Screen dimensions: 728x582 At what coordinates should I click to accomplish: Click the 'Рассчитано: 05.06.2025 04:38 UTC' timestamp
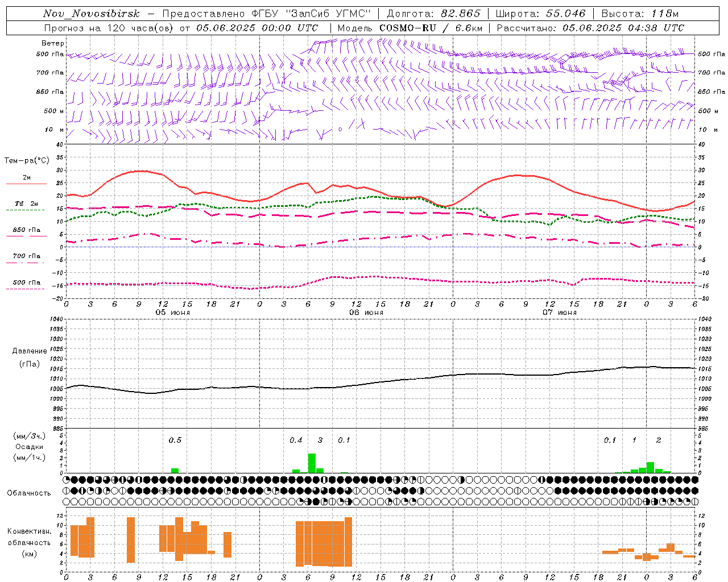[x=590, y=28]
